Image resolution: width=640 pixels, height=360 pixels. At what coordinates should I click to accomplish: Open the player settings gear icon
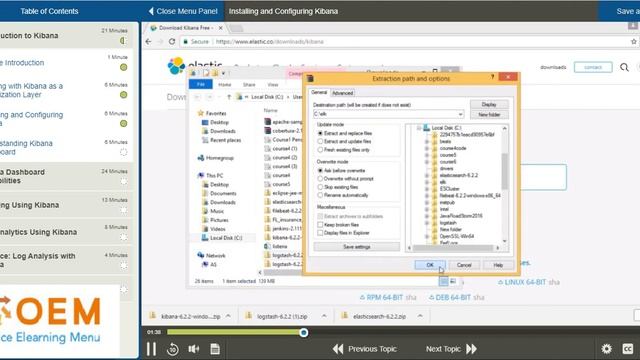coord(607,349)
